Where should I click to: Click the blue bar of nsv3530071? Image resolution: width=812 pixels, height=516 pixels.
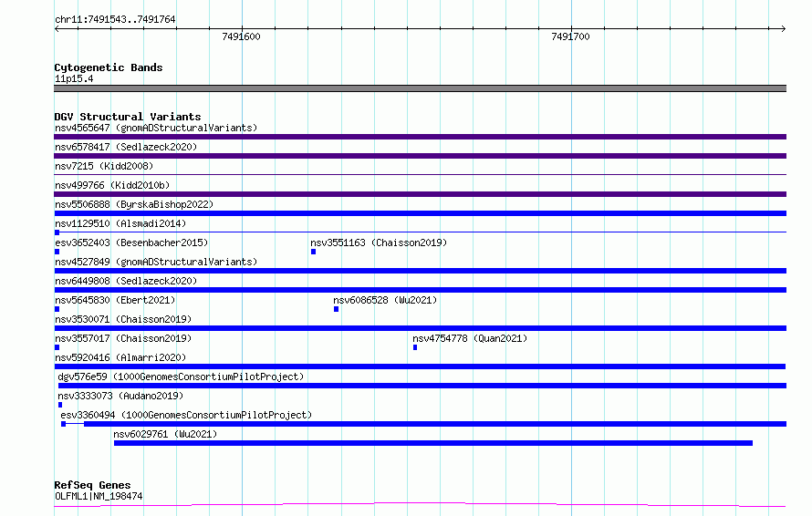(420, 328)
